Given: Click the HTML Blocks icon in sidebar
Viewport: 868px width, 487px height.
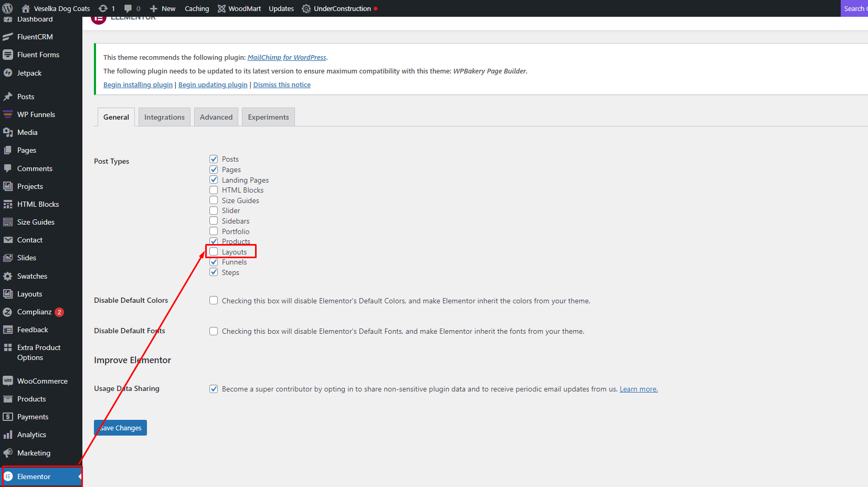Looking at the screenshot, I should pos(8,204).
